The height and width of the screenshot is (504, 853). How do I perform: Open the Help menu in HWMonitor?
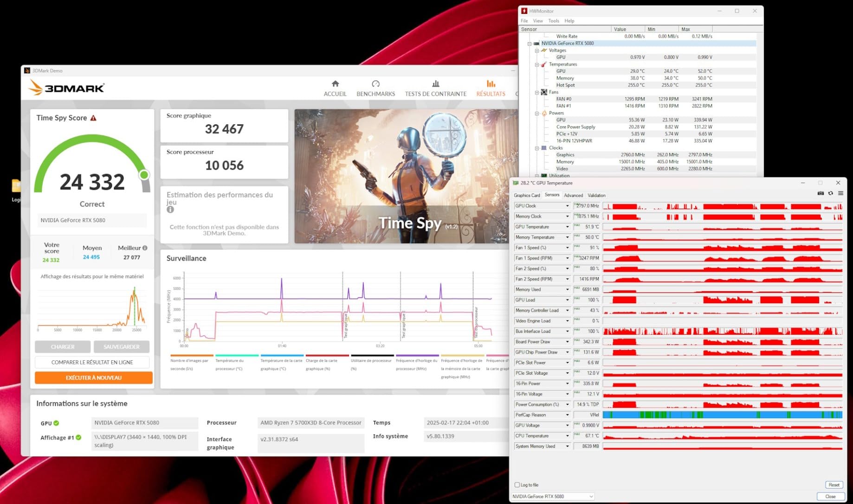(x=569, y=21)
